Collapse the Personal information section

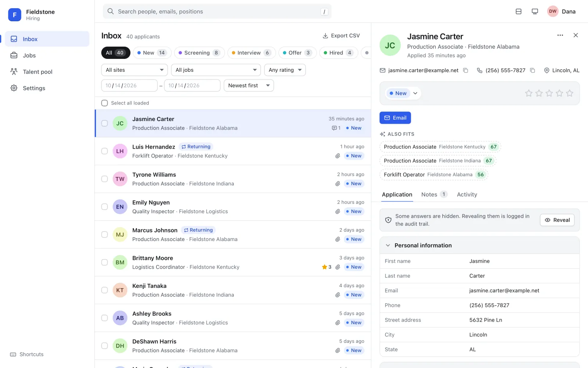click(x=479, y=245)
